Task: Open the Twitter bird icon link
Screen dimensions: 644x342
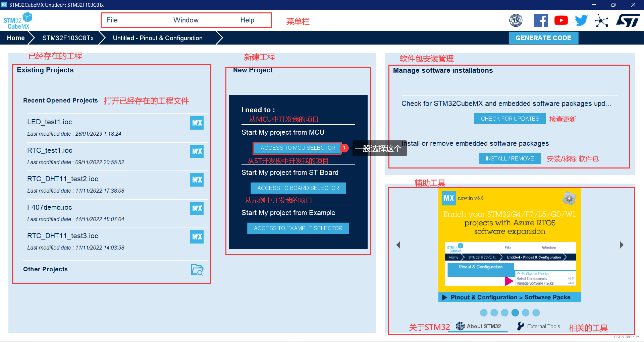Action: [x=581, y=20]
